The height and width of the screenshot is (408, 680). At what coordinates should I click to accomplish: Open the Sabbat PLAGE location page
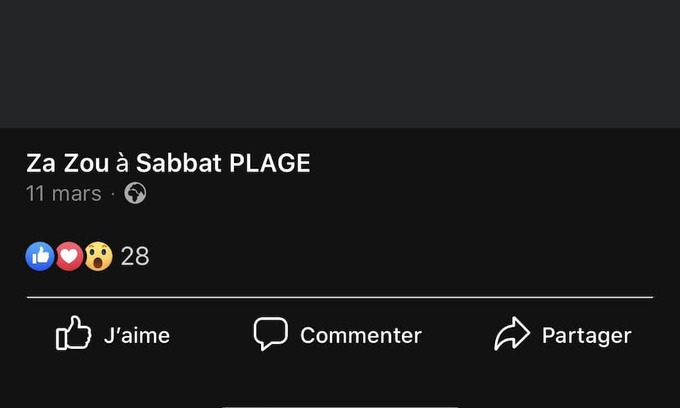(x=223, y=164)
